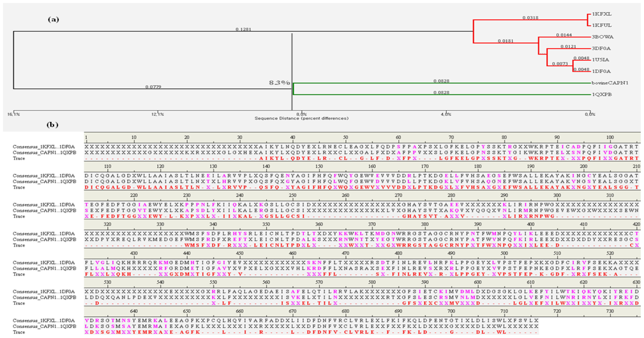The width and height of the screenshot is (644, 338).
Task: Select the first Consensus_1KFXL...1DF0A row label
Action: [x=44, y=147]
